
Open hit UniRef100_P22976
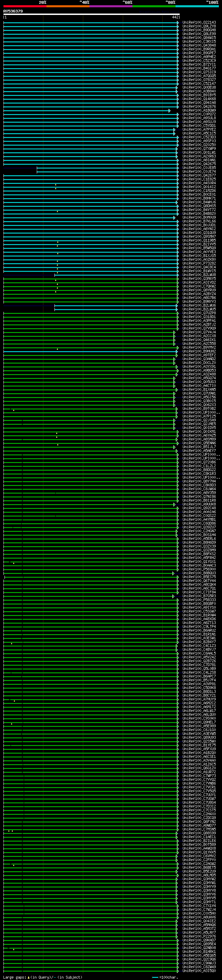pyautogui.click(x=199, y=936)
